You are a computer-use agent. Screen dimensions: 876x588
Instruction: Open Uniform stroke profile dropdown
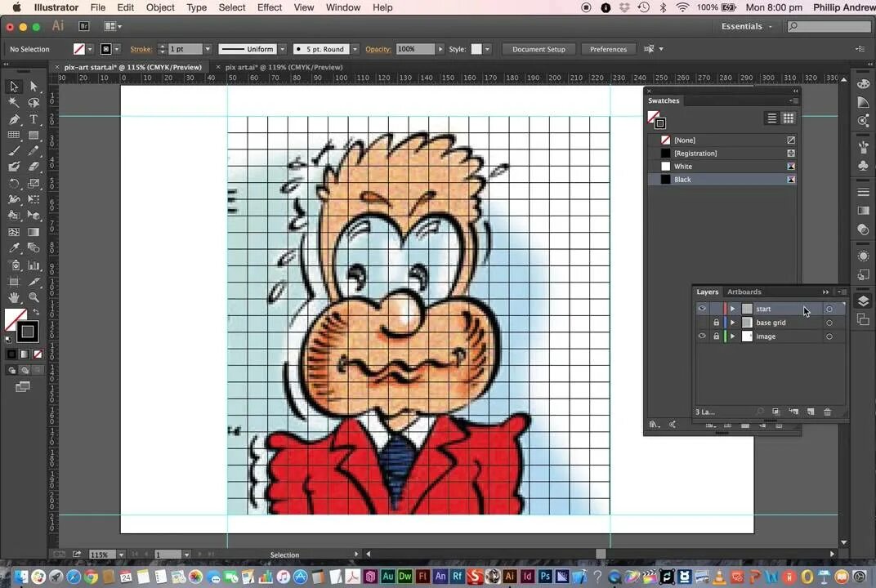coord(282,49)
